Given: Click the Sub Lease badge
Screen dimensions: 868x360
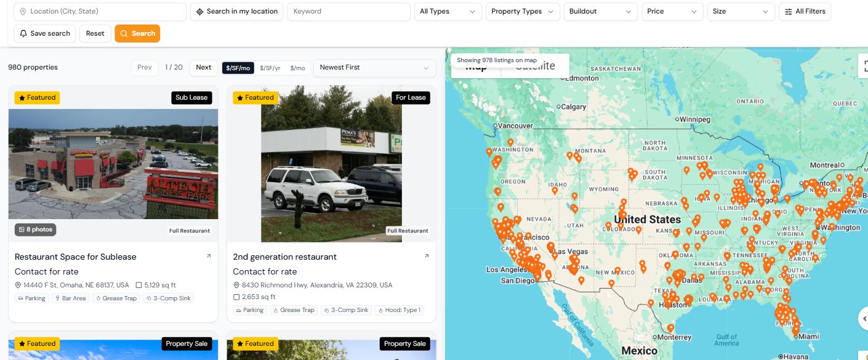Looking at the screenshot, I should tap(191, 97).
